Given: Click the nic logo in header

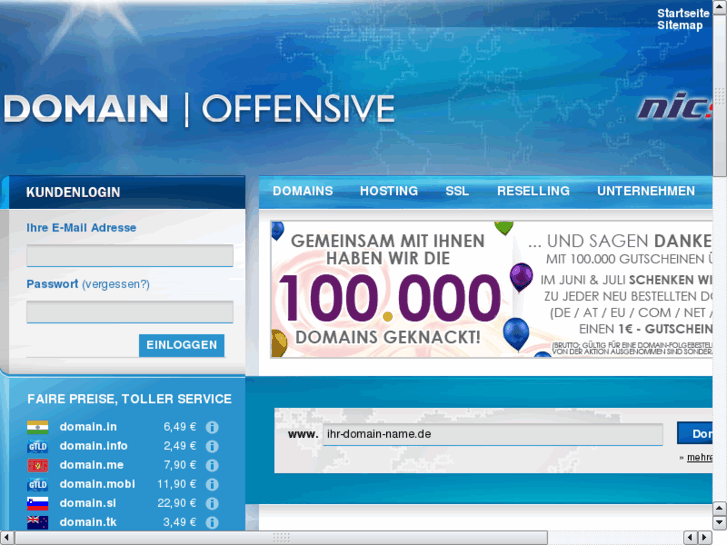Looking at the screenshot, I should (675, 106).
